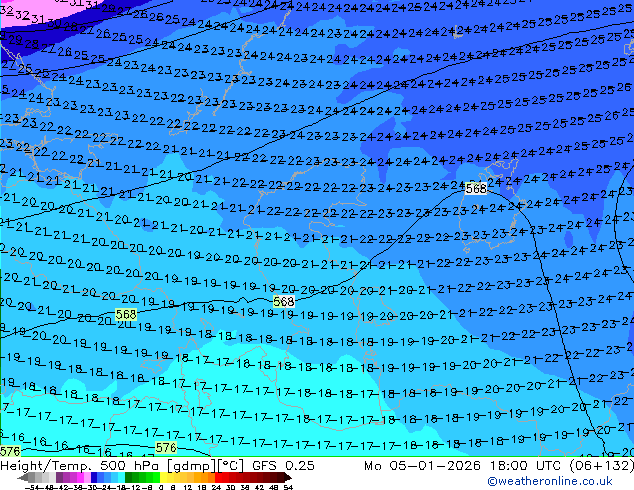
Task: Click the bright yellow swatch above legend value 0
Action: (164, 478)
